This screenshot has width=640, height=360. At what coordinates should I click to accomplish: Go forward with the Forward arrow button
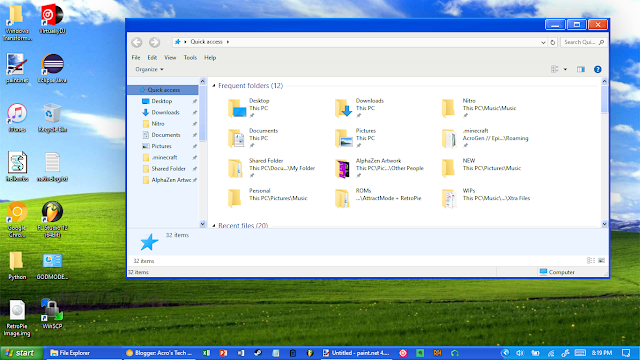tap(154, 42)
